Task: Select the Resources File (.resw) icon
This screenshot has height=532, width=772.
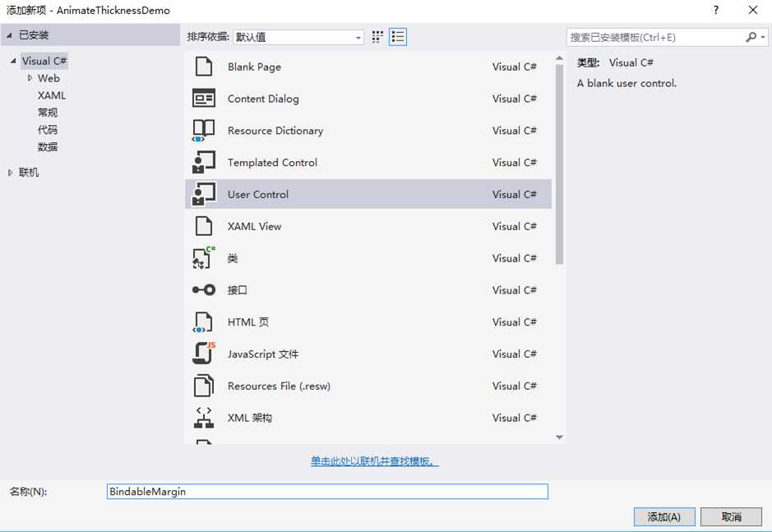Action: click(x=204, y=386)
